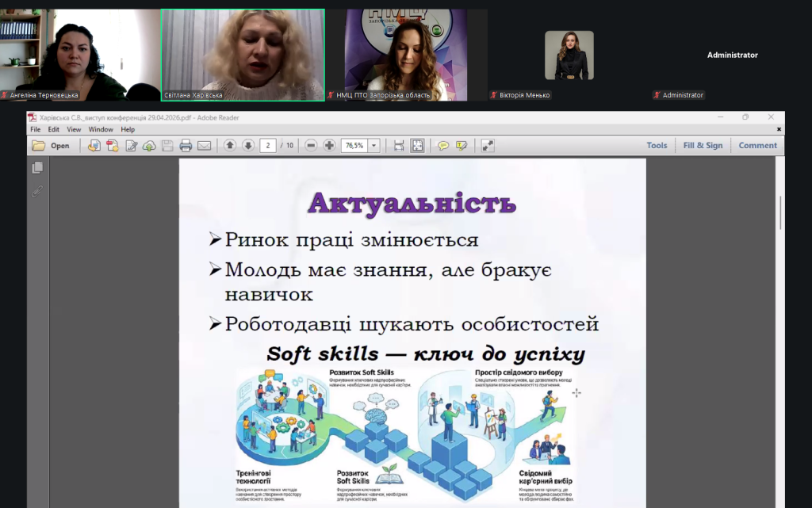This screenshot has width=812, height=508.
Task: Go to next page with down arrow
Action: pyautogui.click(x=248, y=146)
